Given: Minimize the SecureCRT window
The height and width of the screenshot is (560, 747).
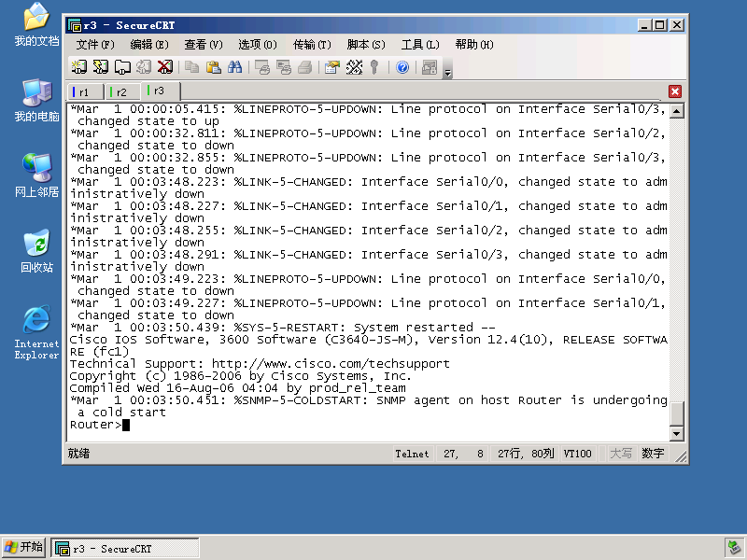Looking at the screenshot, I should 644,25.
